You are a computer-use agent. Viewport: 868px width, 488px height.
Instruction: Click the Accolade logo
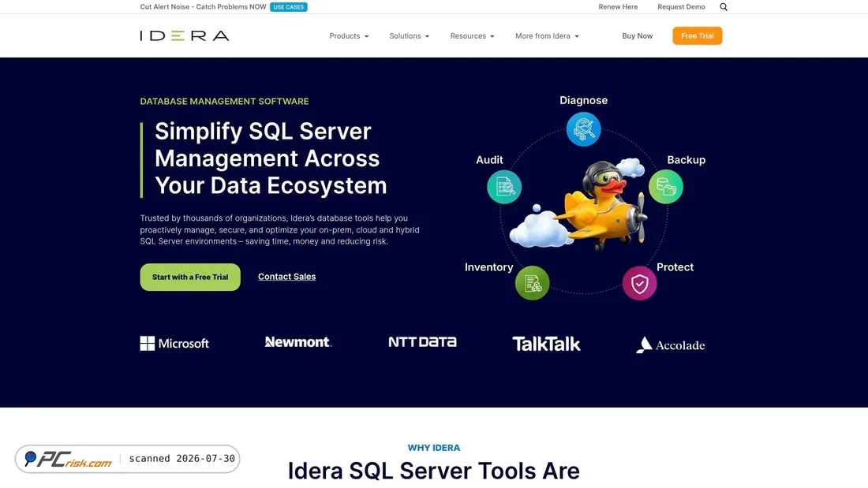coord(671,345)
